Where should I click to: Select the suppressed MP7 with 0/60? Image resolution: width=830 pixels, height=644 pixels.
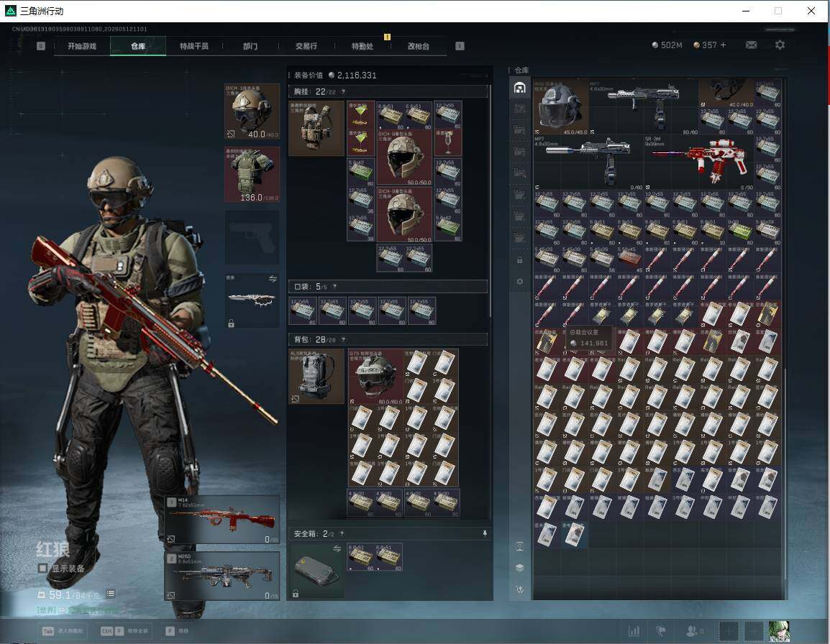588,162
